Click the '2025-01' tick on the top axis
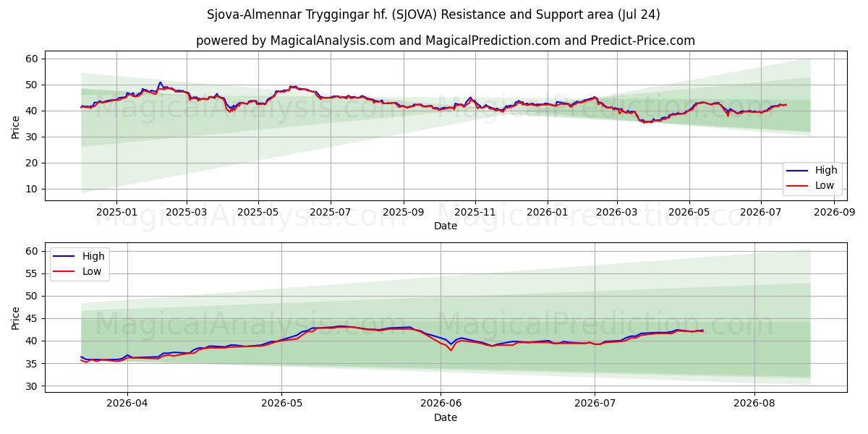Image resolution: width=868 pixels, height=434 pixels. click(116, 213)
